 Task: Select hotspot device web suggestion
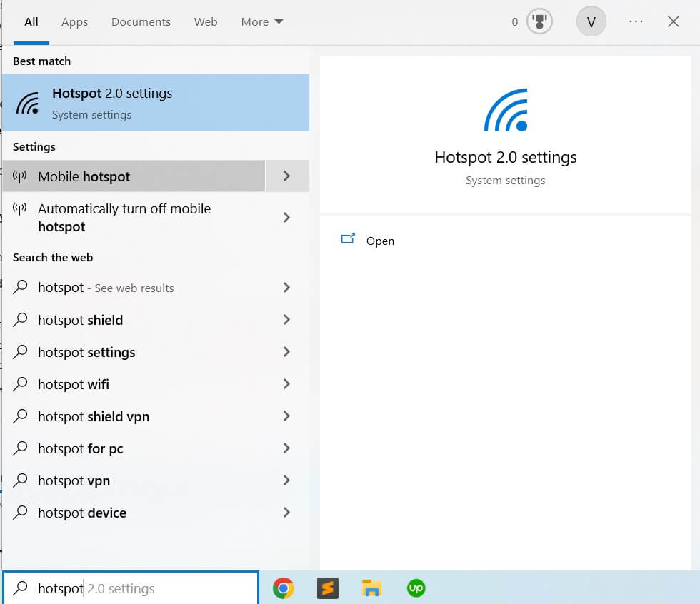[134, 513]
